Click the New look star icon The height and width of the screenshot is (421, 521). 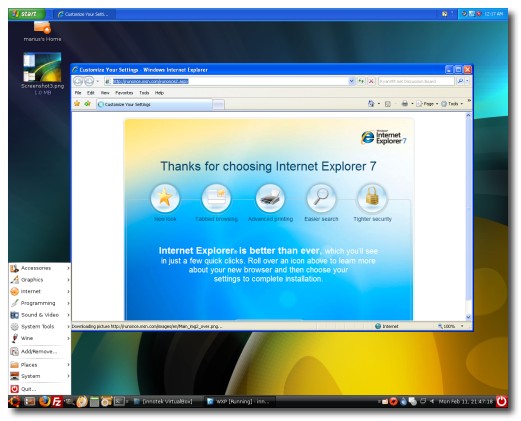pyautogui.click(x=165, y=198)
